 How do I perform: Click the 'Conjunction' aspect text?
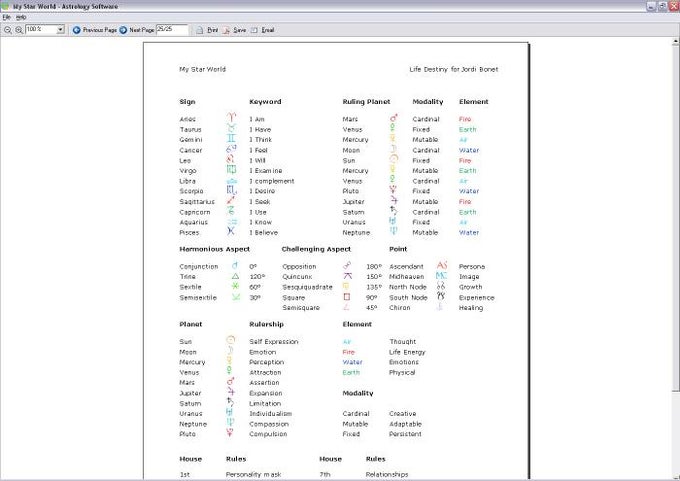pyautogui.click(x=199, y=267)
